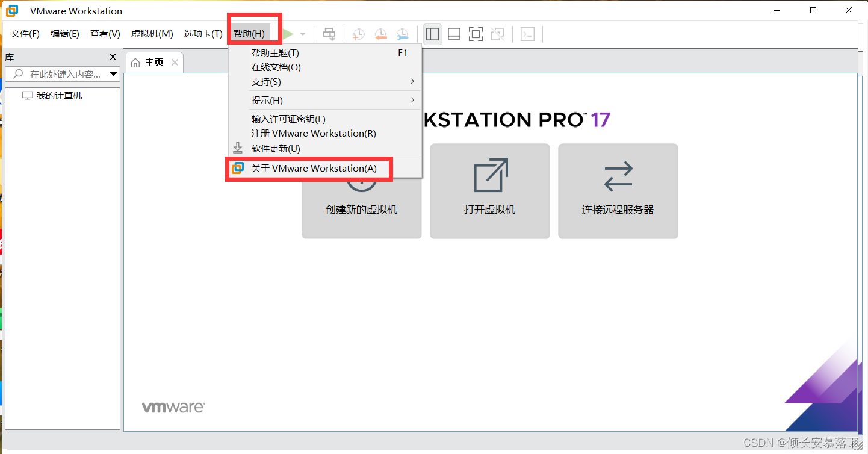Screen dimensions: 868x454
Task: Open the 选项卡(T) menu
Action: [x=203, y=34]
